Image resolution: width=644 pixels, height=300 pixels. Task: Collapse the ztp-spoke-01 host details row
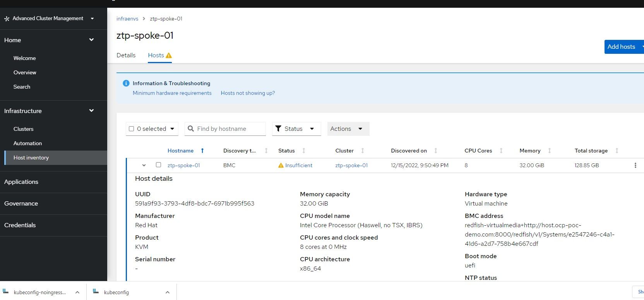[x=144, y=165]
